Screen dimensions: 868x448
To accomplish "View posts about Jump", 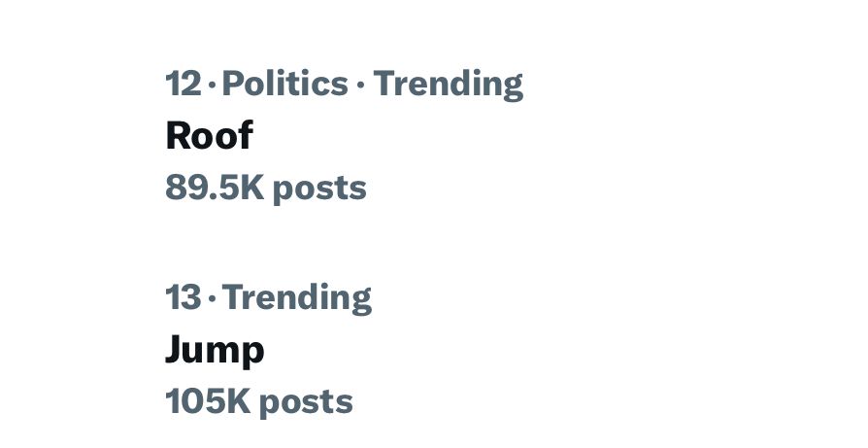I will pyautogui.click(x=215, y=350).
